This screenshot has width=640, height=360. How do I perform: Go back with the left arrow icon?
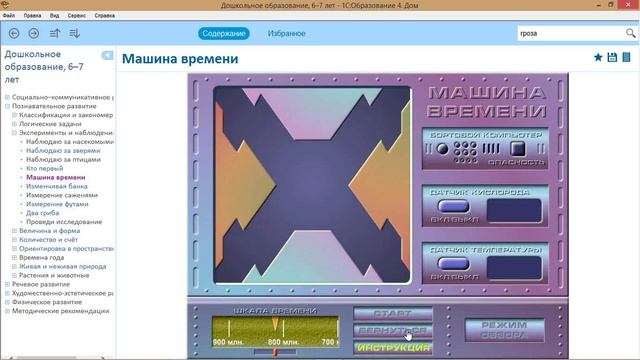(14, 33)
